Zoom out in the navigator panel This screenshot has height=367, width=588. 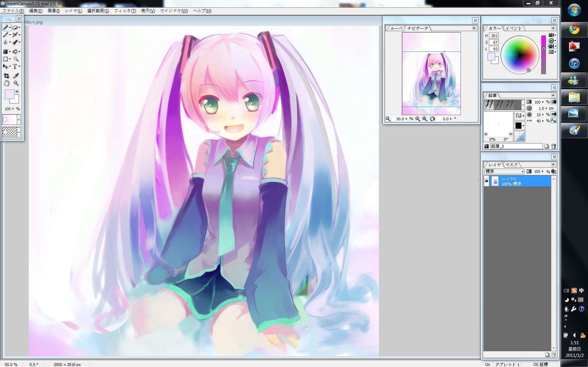coord(417,119)
